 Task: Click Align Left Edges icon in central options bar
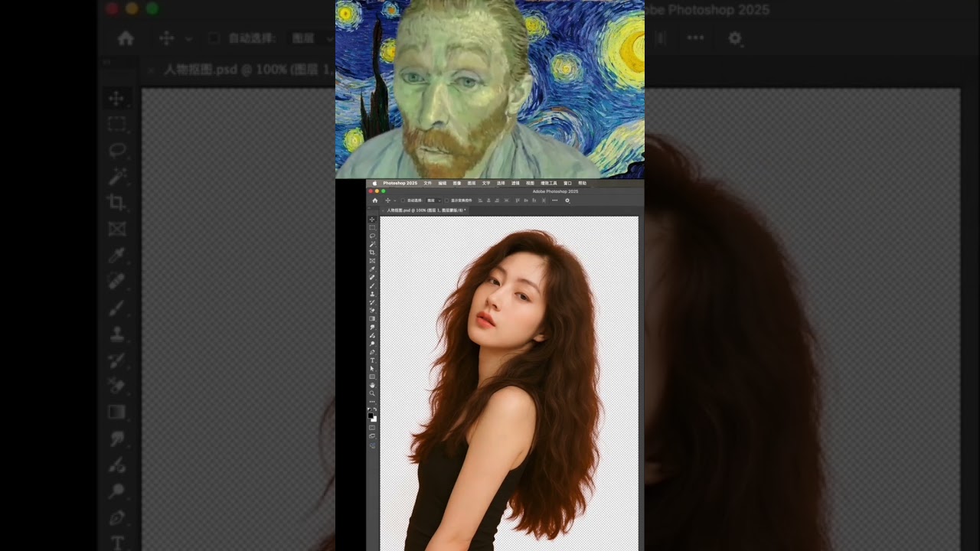pyautogui.click(x=480, y=201)
